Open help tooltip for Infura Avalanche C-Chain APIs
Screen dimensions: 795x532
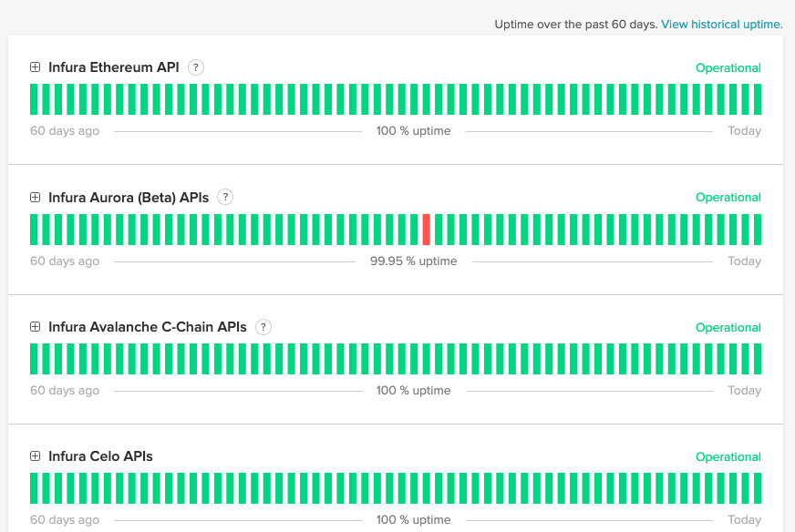263,327
